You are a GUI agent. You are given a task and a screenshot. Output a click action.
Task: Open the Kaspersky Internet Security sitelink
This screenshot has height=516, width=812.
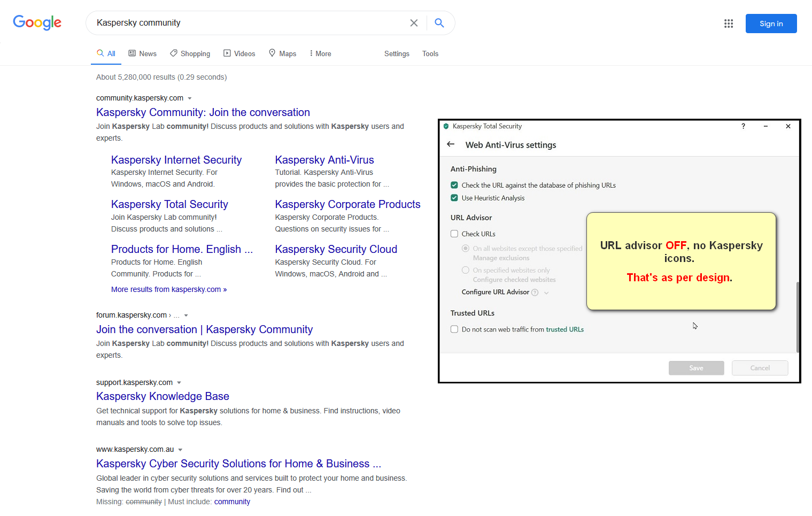point(176,160)
